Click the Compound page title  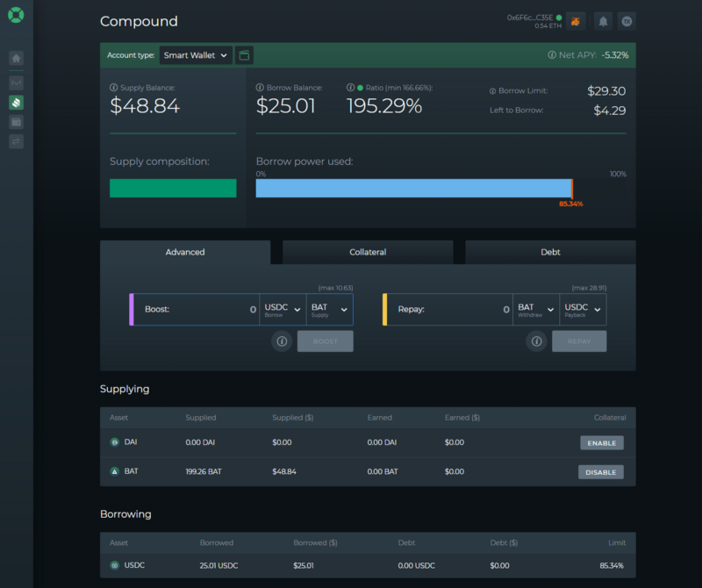[139, 21]
